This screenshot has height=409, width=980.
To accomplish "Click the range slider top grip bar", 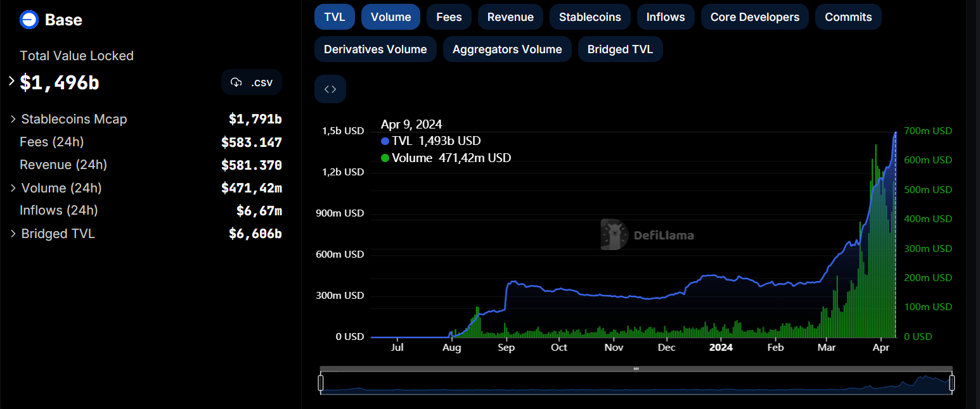I will [x=636, y=368].
